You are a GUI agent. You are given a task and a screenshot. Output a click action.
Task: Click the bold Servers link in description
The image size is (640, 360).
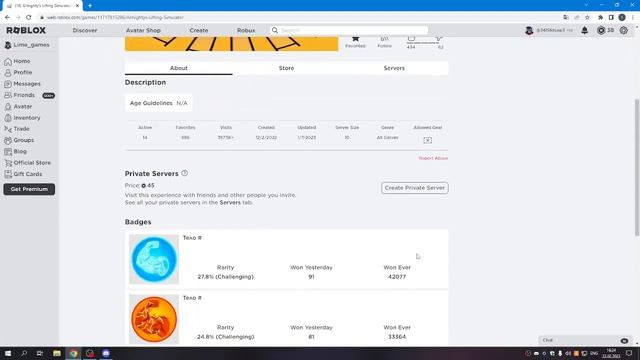pyautogui.click(x=230, y=202)
